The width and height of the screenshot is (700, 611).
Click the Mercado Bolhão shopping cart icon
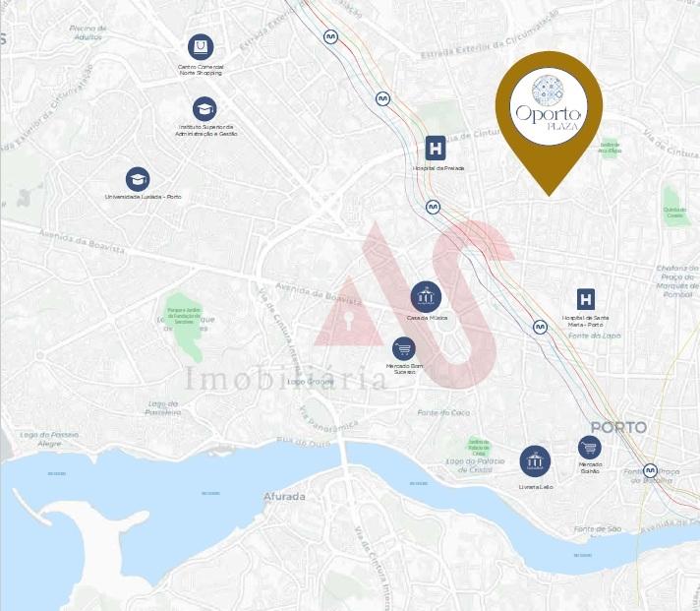tap(590, 448)
